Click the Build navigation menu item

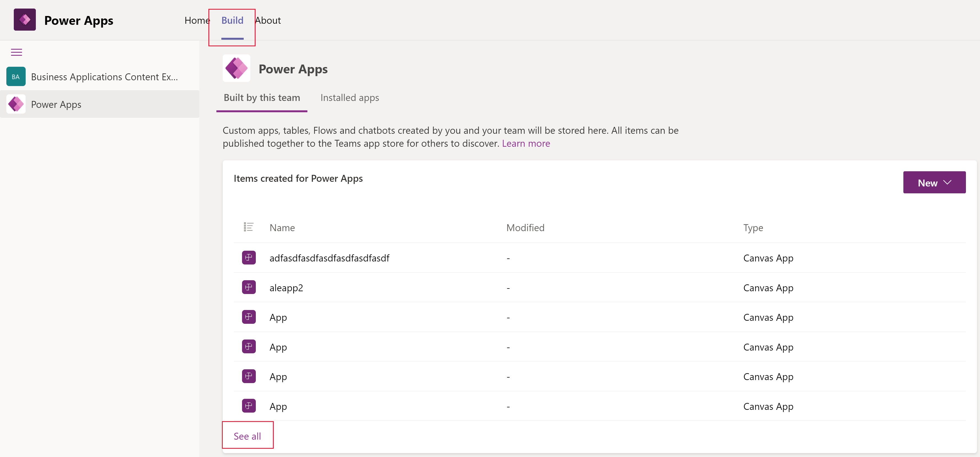click(232, 20)
